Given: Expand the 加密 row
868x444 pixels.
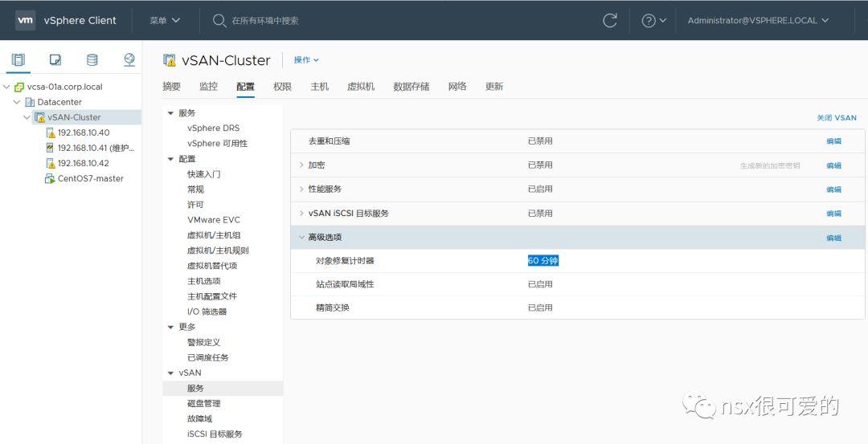Looking at the screenshot, I should [301, 165].
